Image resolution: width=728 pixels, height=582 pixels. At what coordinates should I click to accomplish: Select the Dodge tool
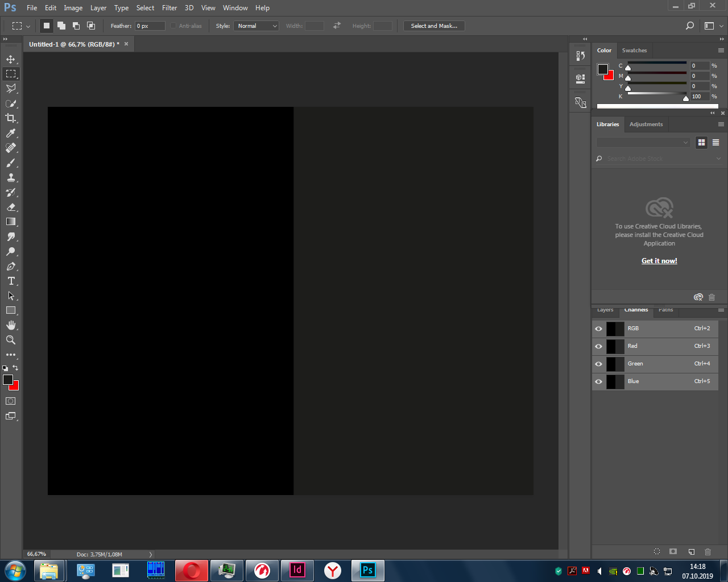(x=11, y=251)
